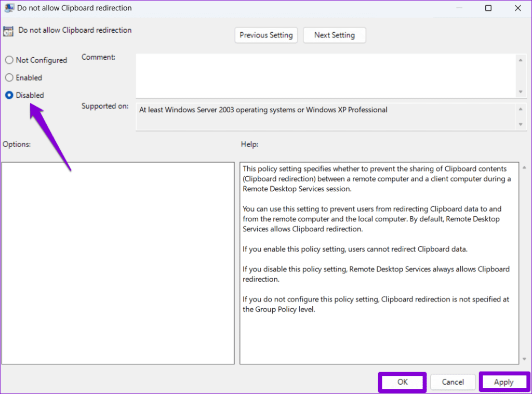Click the setting icon beside the policy name header
The height and width of the screenshot is (394, 532).
[8, 31]
